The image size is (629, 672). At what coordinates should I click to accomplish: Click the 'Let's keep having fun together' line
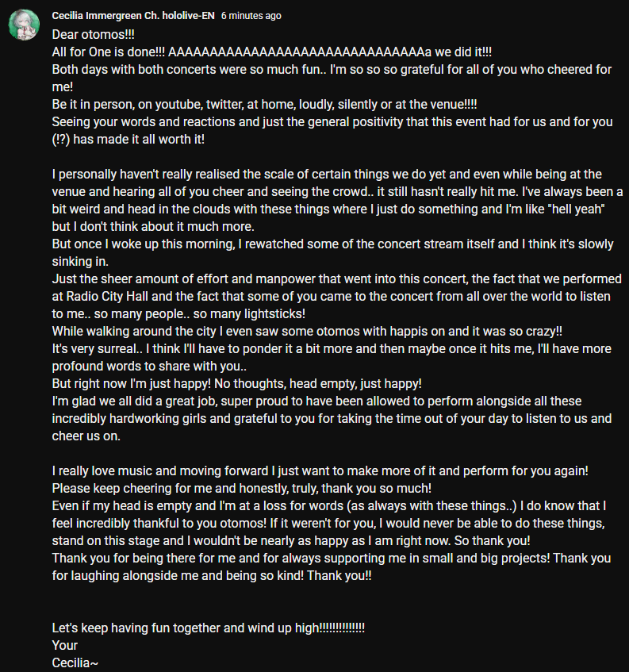[209, 628]
